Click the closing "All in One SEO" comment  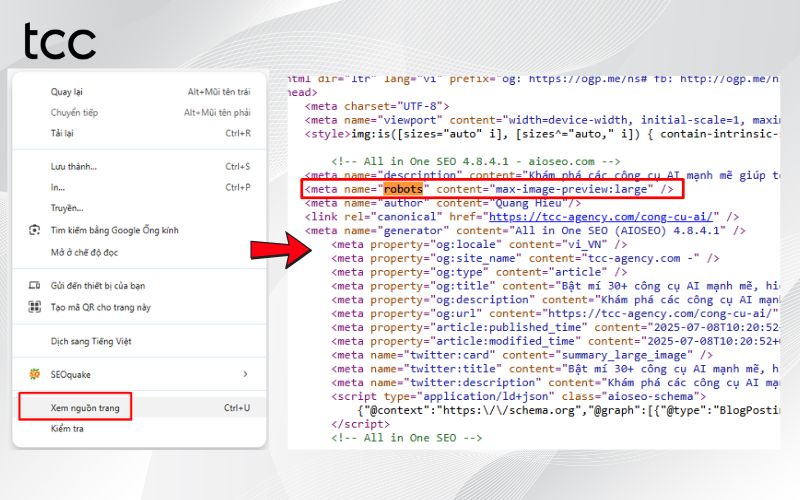click(406, 438)
